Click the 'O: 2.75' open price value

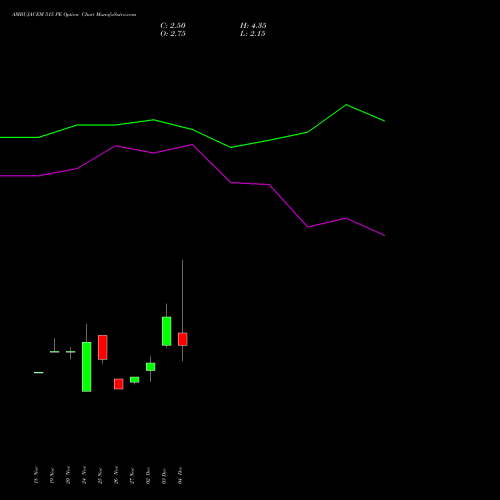(173, 34)
